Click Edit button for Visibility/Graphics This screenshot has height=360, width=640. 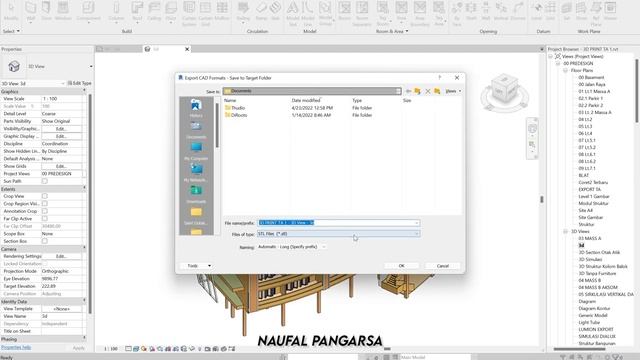pyautogui.click(x=61, y=129)
